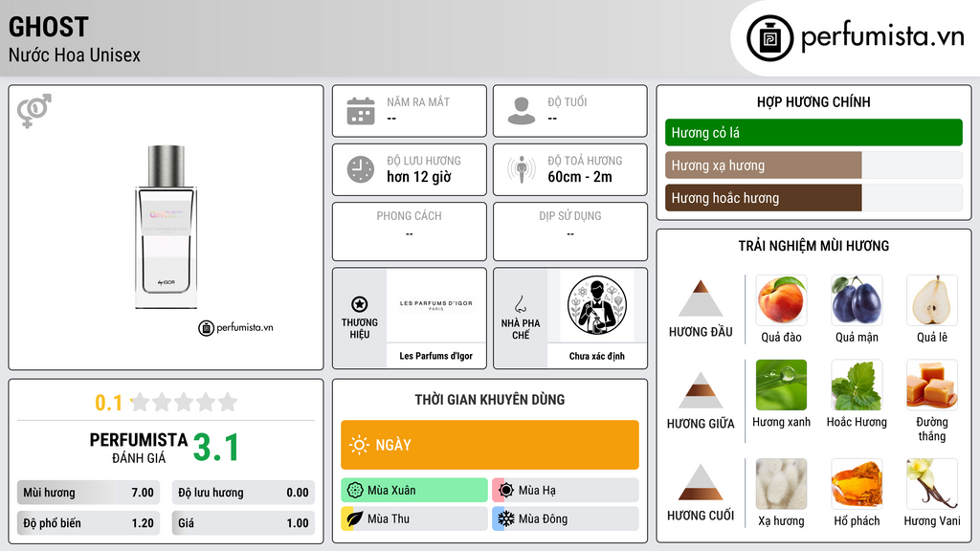Click the star badge icon above Thương Hiệu
Viewport: 980px width, 551px height.
pos(360,304)
